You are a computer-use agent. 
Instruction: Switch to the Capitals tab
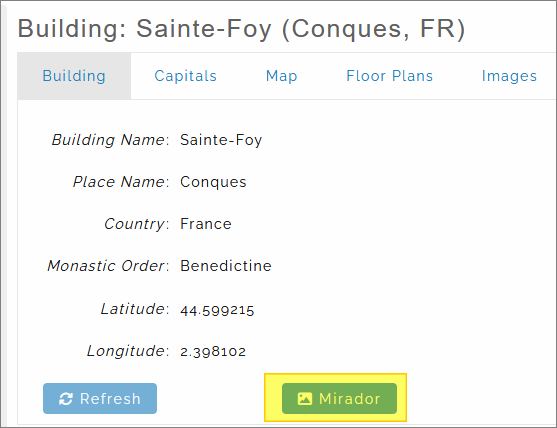click(x=185, y=76)
